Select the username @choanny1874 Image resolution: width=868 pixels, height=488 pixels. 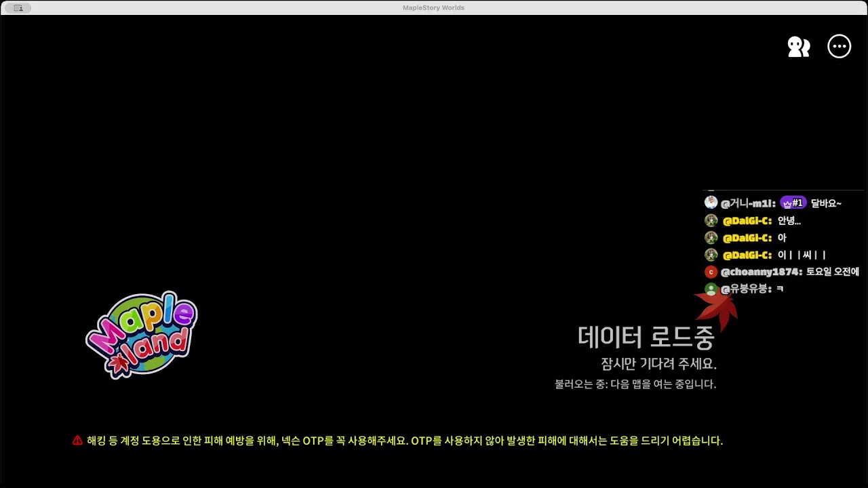tap(762, 272)
